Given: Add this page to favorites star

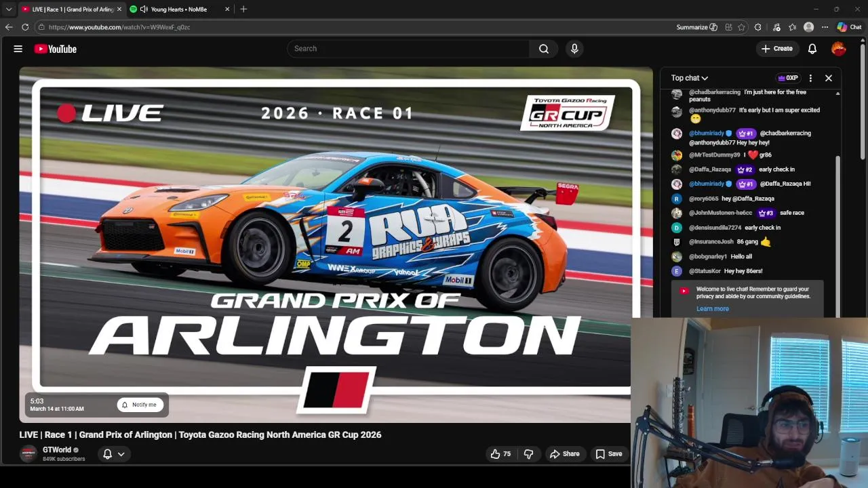Looking at the screenshot, I should (x=741, y=27).
